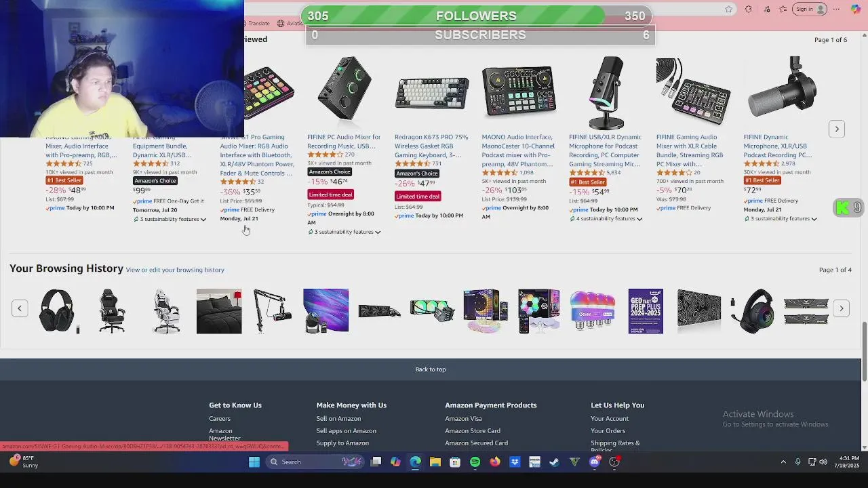Viewport: 868px width, 488px height.
Task: Open Careers footer link
Action: point(220,419)
